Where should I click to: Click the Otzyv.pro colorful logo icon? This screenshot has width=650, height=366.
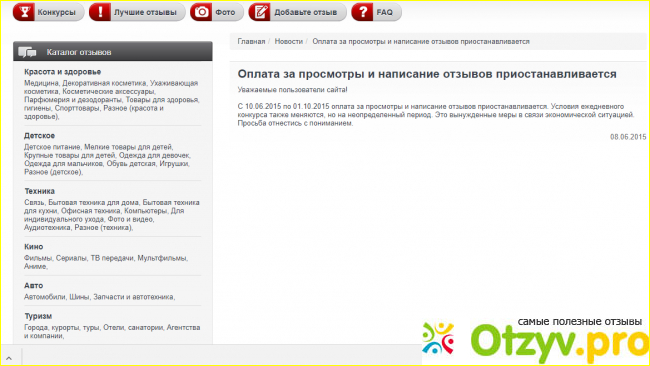click(x=438, y=338)
